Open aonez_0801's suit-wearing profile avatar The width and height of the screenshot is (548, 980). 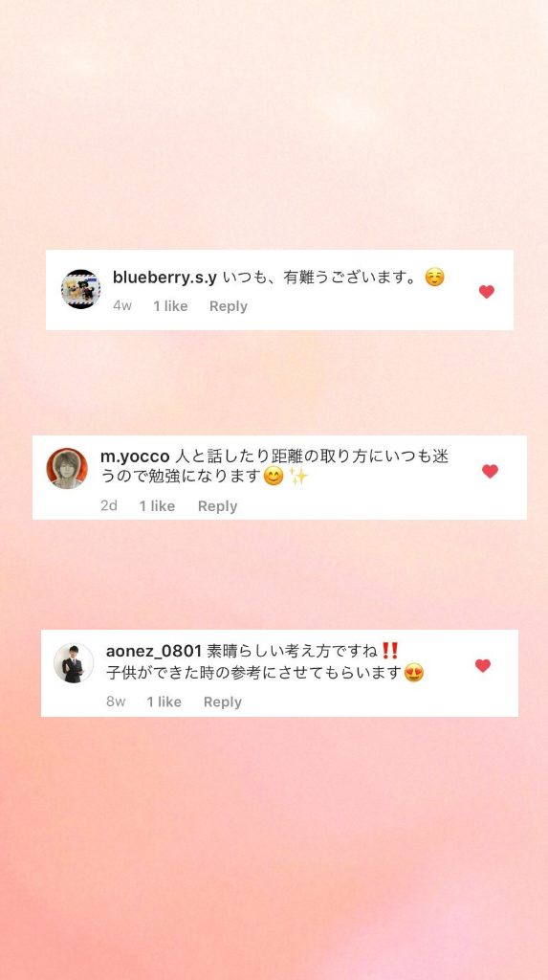coord(74,663)
